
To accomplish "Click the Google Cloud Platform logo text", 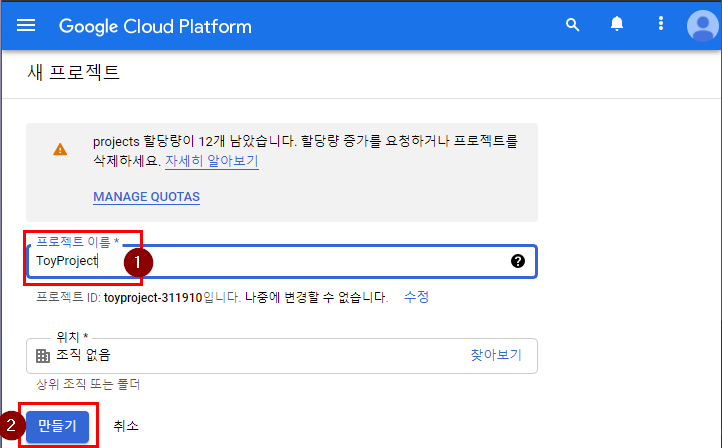I will pyautogui.click(x=155, y=27).
